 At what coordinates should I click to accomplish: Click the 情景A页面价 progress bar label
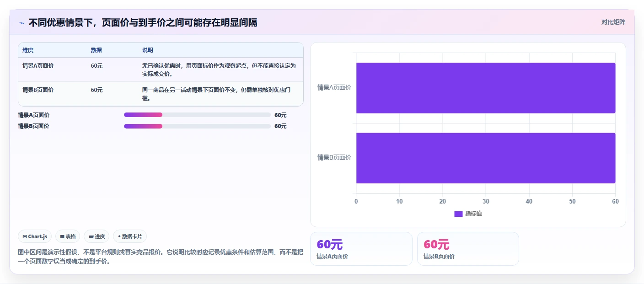(x=34, y=115)
